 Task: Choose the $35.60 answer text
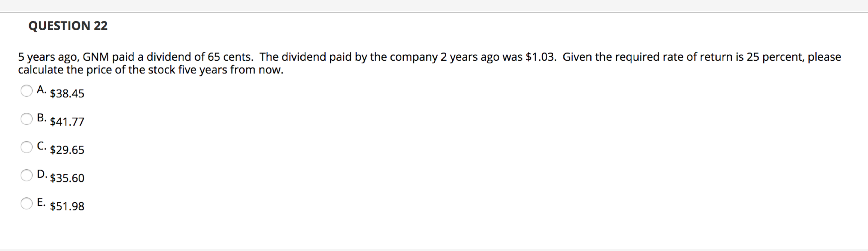click(67, 178)
